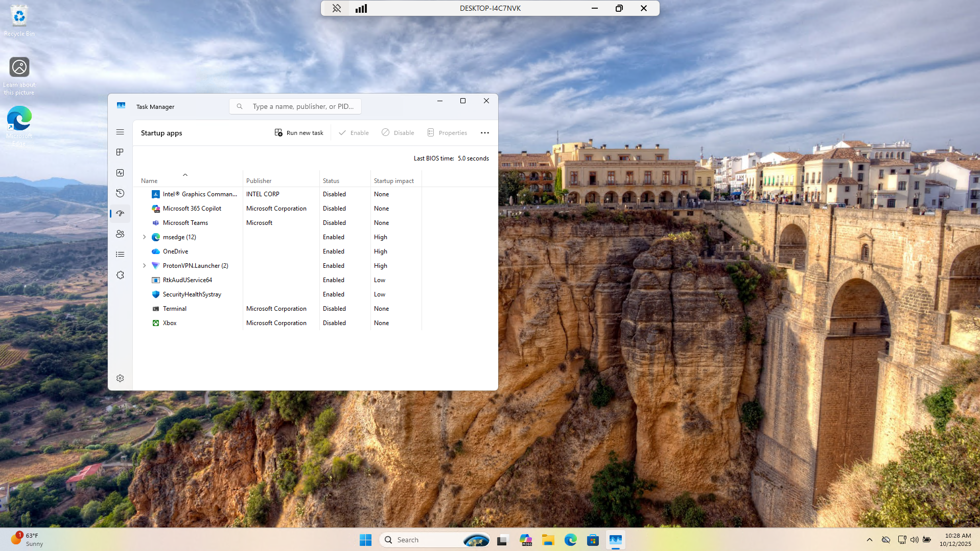Select the OneDrive startup entry
This screenshot has height=551, width=980.
pyautogui.click(x=175, y=251)
